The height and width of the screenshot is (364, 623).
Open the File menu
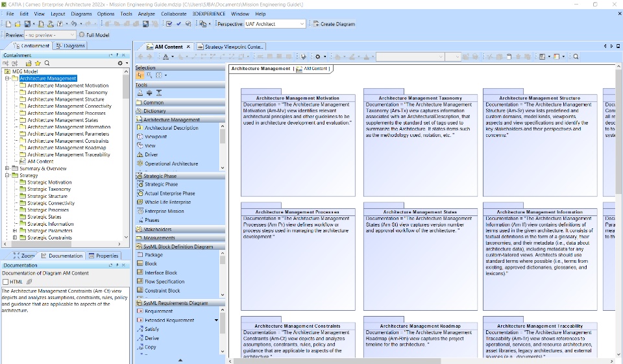(x=10, y=14)
